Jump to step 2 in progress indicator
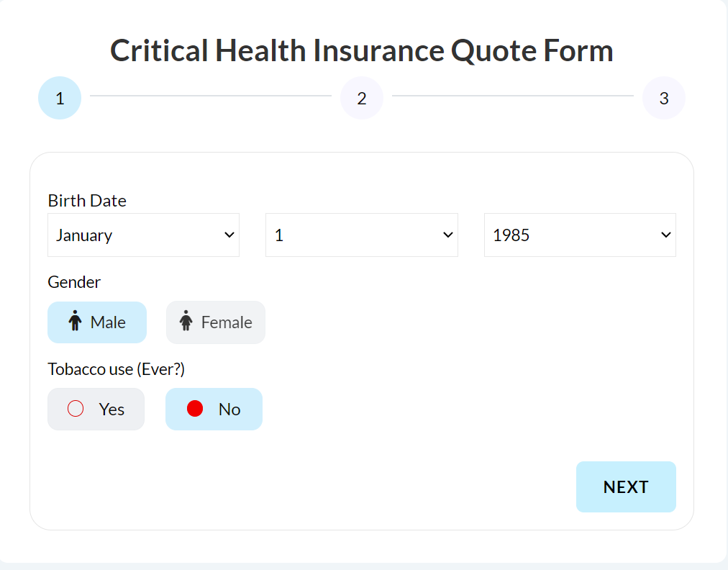Screen dimensions: 728x570 [362, 98]
